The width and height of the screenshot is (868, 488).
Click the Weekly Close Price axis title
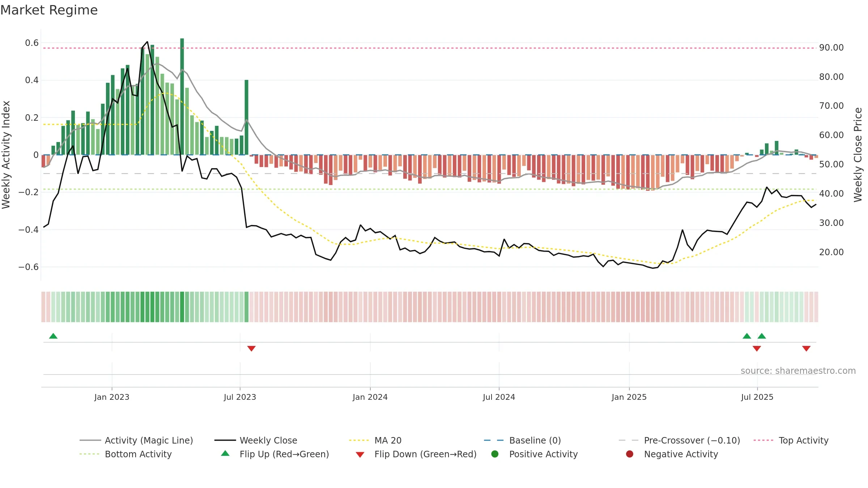(858, 155)
